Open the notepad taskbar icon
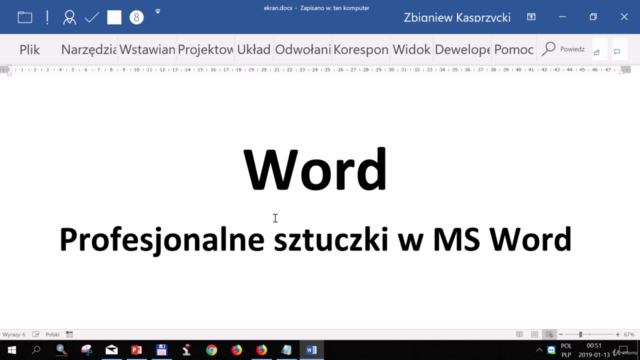 (287, 350)
